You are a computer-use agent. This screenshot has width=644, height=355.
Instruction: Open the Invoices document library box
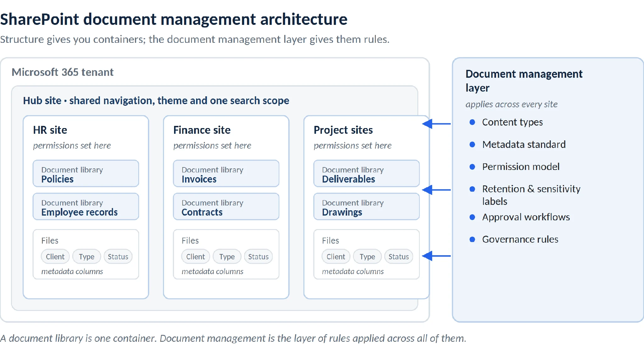[x=226, y=173]
